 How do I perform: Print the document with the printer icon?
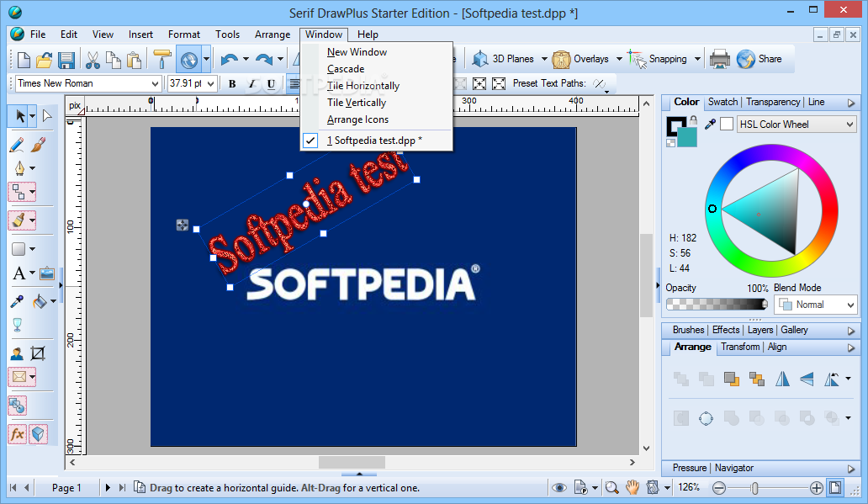click(720, 59)
